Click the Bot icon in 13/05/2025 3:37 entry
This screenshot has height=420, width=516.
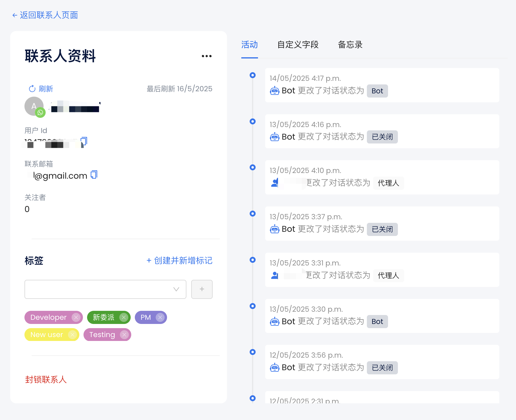[274, 229]
